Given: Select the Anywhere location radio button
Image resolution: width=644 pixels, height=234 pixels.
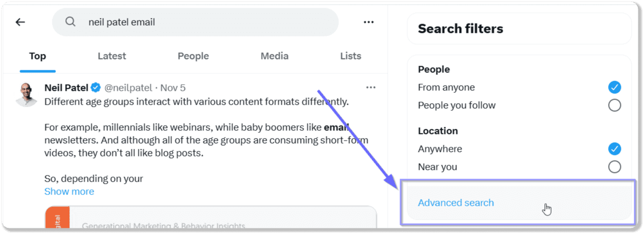Looking at the screenshot, I should click(614, 149).
